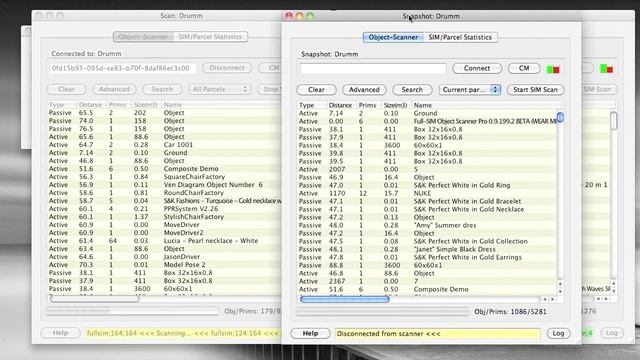Click the green/red status indicator in Snapshot window
The width and height of the screenshot is (640, 360).
[553, 69]
